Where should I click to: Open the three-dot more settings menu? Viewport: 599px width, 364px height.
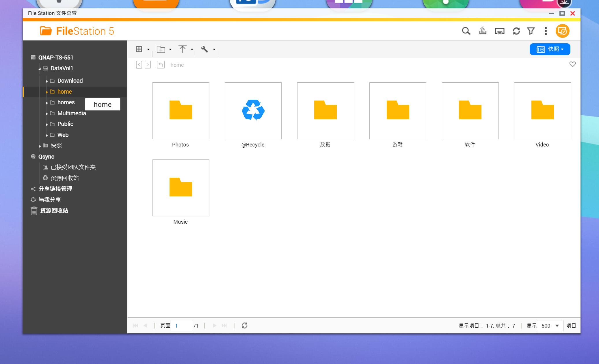[546, 31]
